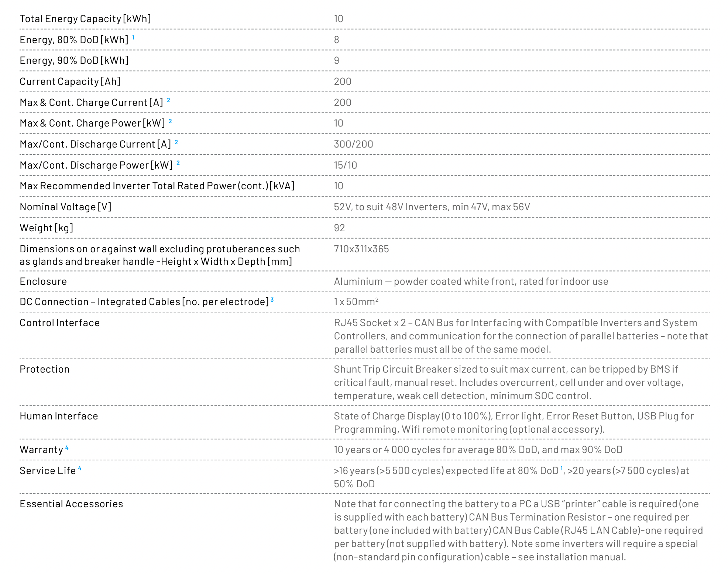Click footnote 3 after DC Connection label
Image resolution: width=728 pixels, height=574 pixels.
pyautogui.click(x=272, y=300)
